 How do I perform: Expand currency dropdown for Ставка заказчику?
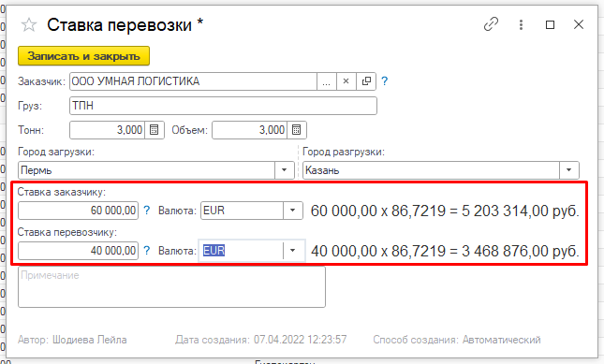click(293, 211)
